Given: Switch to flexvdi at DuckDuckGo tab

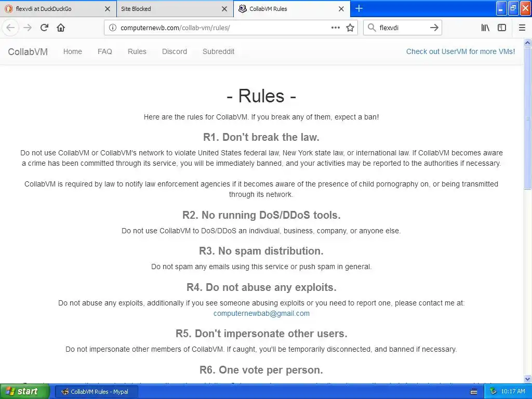Looking at the screenshot, I should (58, 9).
